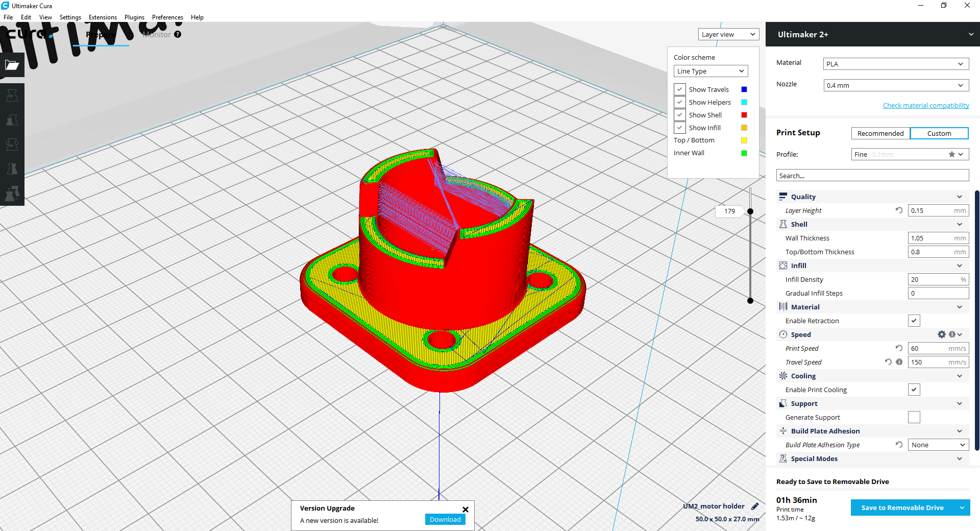Uncheck Enable Print Cooling
The height and width of the screenshot is (531, 980).
(x=914, y=390)
